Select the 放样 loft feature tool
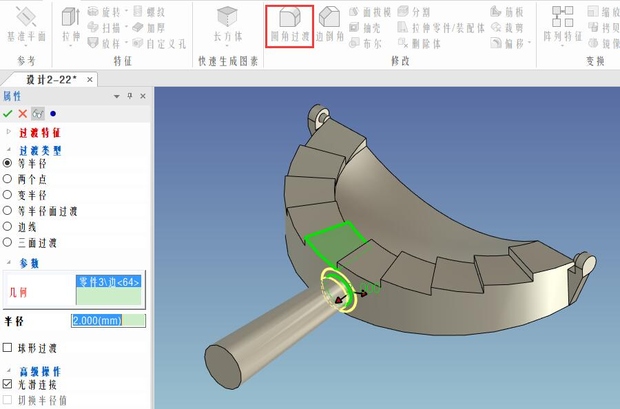 click(x=104, y=43)
